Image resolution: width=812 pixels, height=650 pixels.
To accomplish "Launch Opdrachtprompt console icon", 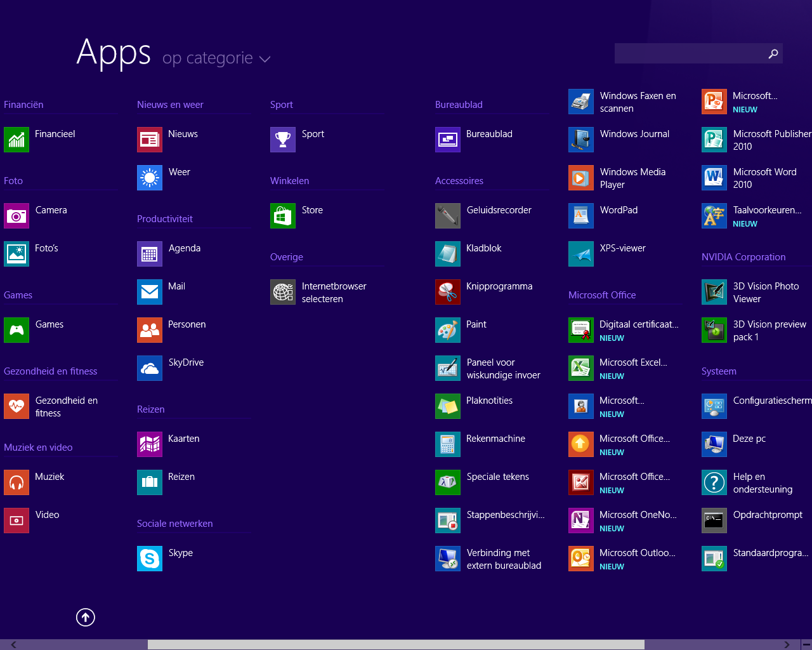I will (714, 521).
